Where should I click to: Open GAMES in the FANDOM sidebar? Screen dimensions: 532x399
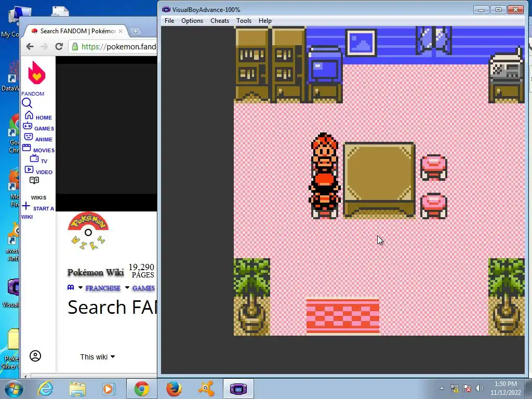(x=38, y=127)
